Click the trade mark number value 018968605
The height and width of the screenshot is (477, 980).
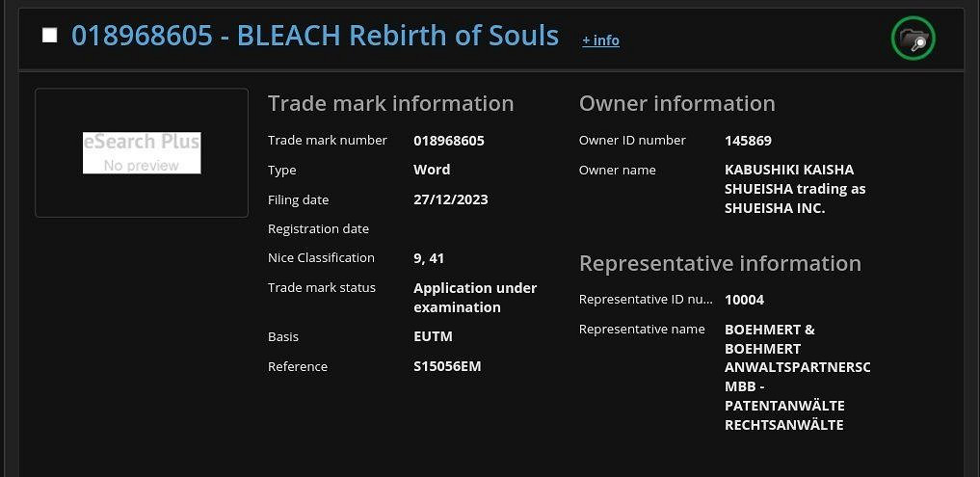click(449, 141)
